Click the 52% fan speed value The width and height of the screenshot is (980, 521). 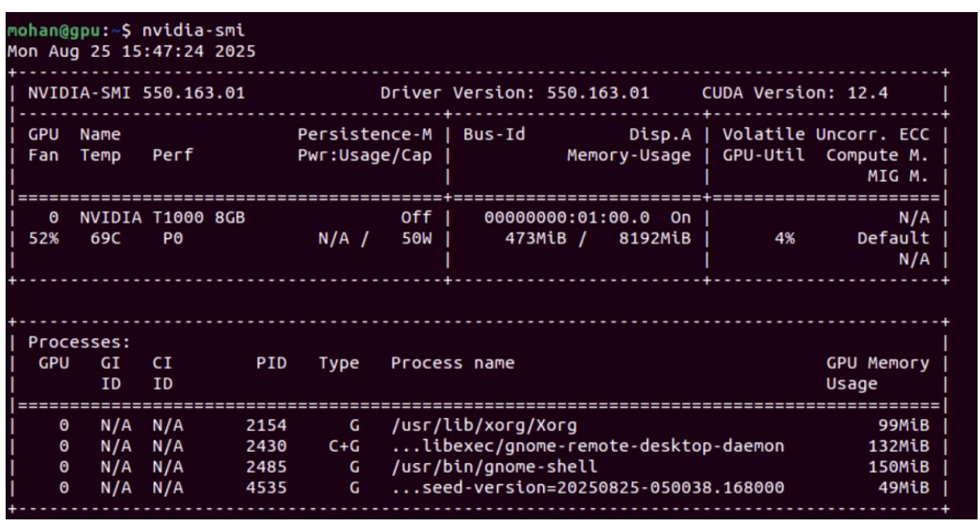coord(43,238)
